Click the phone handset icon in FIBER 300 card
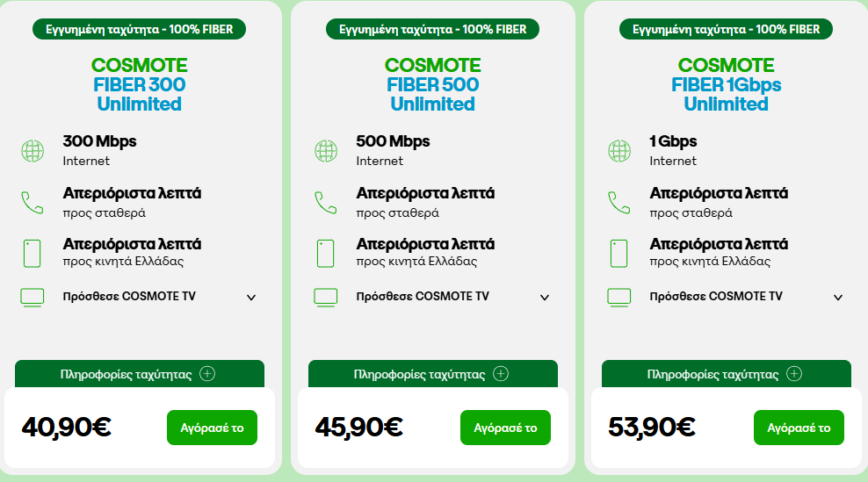Viewport: 868px width, 482px height. [x=33, y=203]
